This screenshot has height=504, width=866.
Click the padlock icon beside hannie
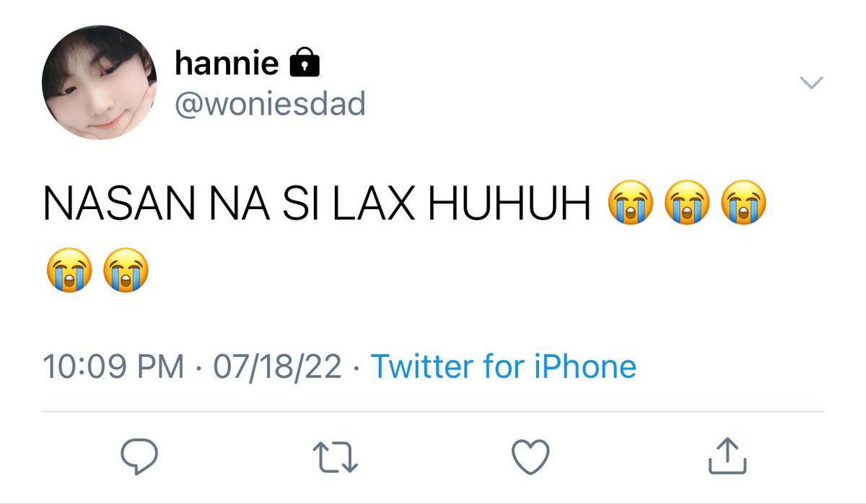(x=304, y=64)
